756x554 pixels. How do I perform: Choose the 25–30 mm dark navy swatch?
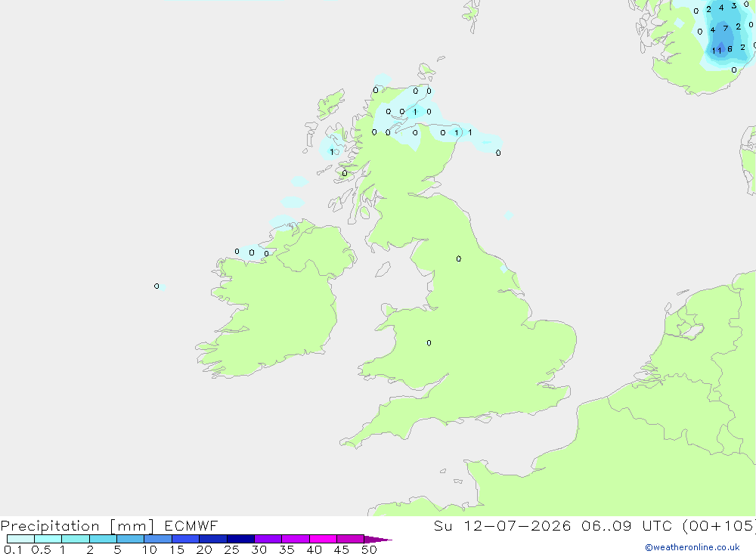(240, 539)
